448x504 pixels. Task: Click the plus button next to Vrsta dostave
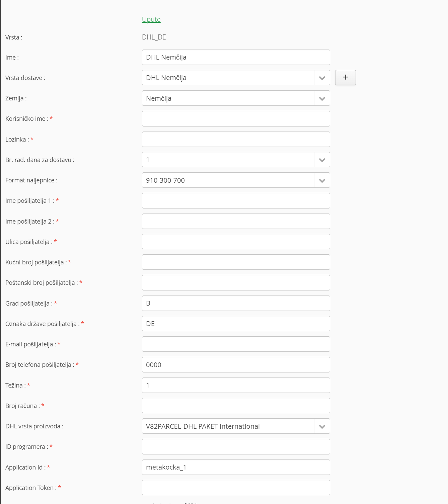pos(346,78)
